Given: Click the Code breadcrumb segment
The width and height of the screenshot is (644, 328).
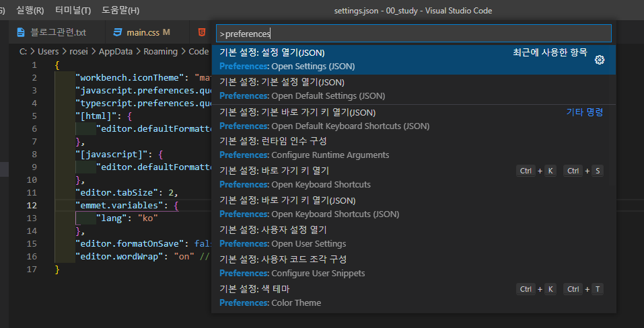Looking at the screenshot, I should pos(199,52).
